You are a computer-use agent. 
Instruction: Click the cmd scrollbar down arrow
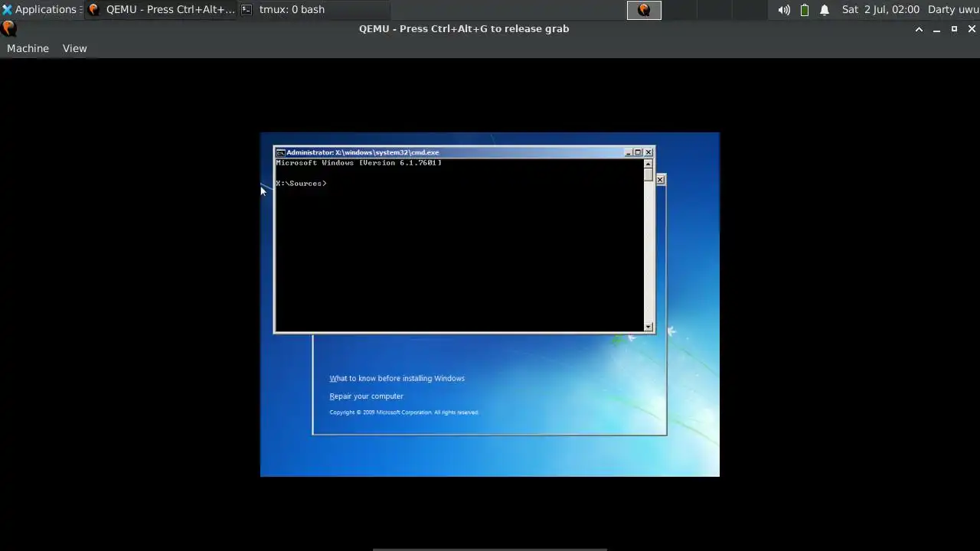point(648,327)
